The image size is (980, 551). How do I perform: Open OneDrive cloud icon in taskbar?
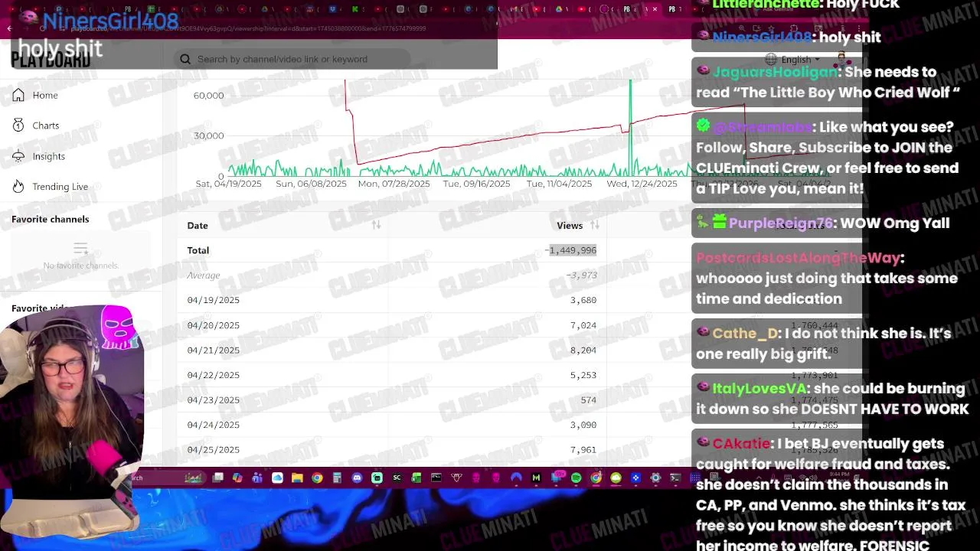click(277, 478)
